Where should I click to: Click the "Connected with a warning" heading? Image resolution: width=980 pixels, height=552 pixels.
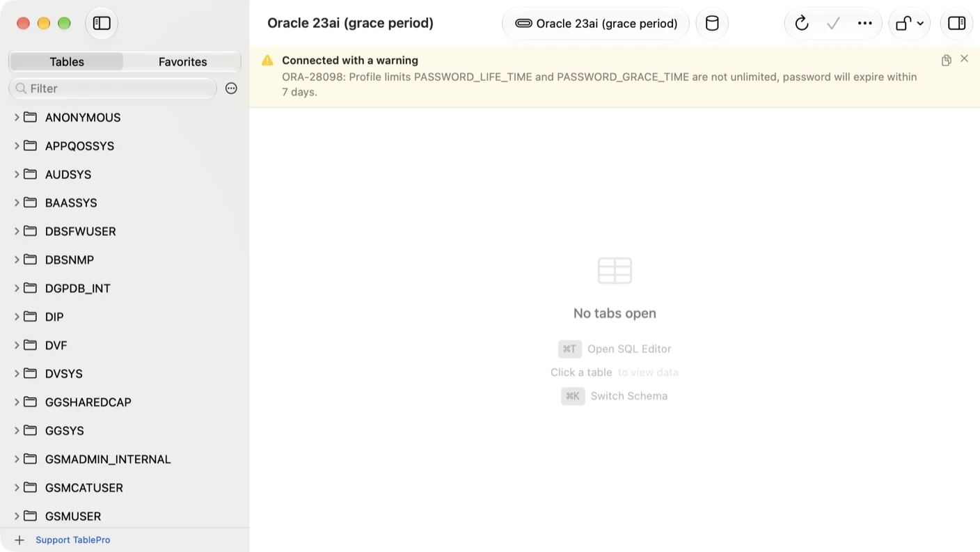[x=350, y=61]
